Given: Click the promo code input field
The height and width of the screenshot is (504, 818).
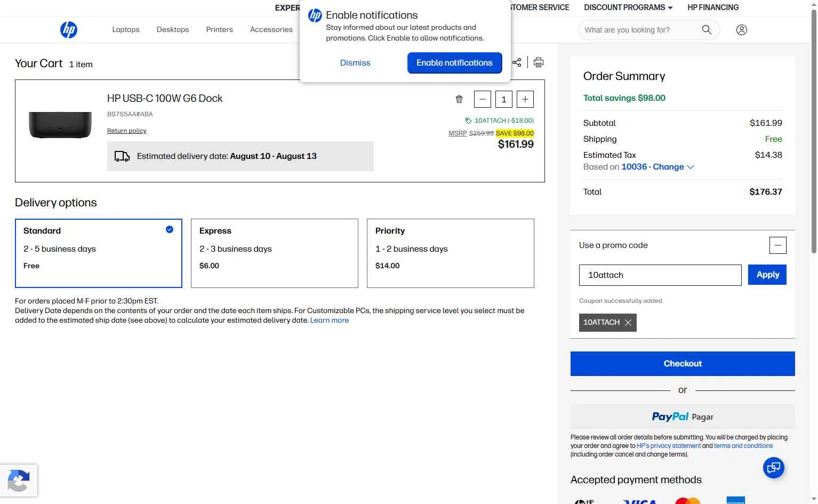Looking at the screenshot, I should click(660, 275).
